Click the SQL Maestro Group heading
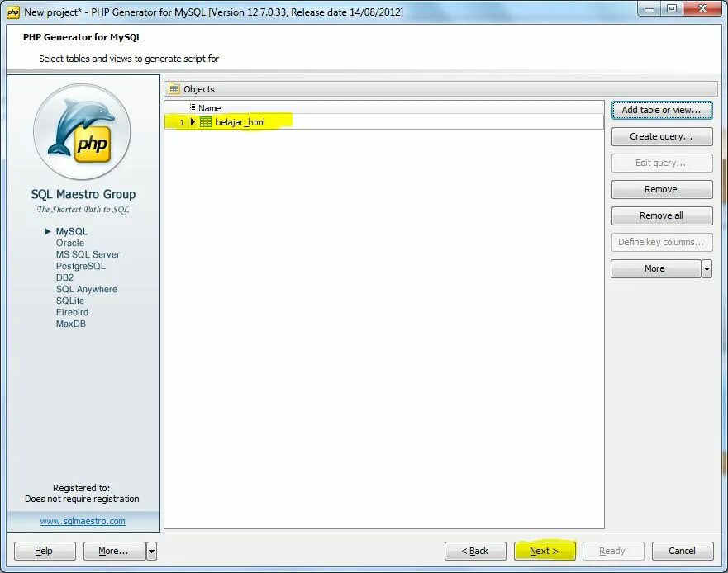Viewport: 728px width, 573px height. pyautogui.click(x=83, y=194)
